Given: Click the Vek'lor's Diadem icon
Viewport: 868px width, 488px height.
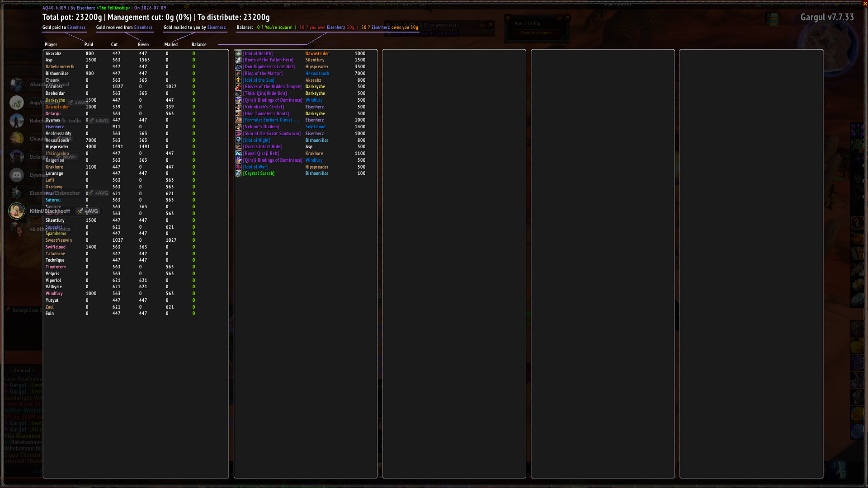Looking at the screenshot, I should click(238, 127).
